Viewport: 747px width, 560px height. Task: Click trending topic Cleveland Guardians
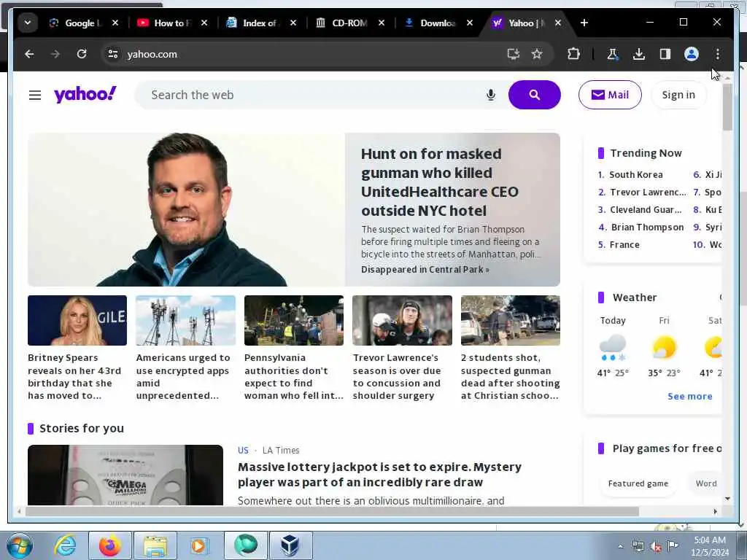click(x=646, y=210)
